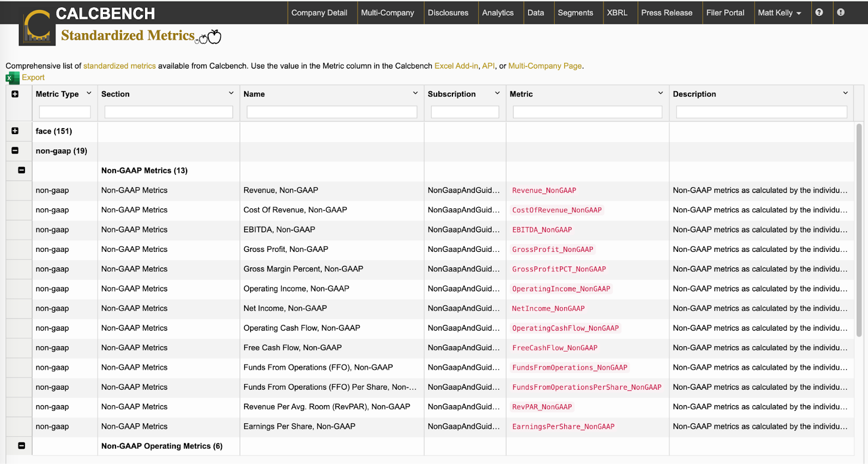868x464 pixels.
Task: Open the Excel Add-in link
Action: pyautogui.click(x=456, y=66)
